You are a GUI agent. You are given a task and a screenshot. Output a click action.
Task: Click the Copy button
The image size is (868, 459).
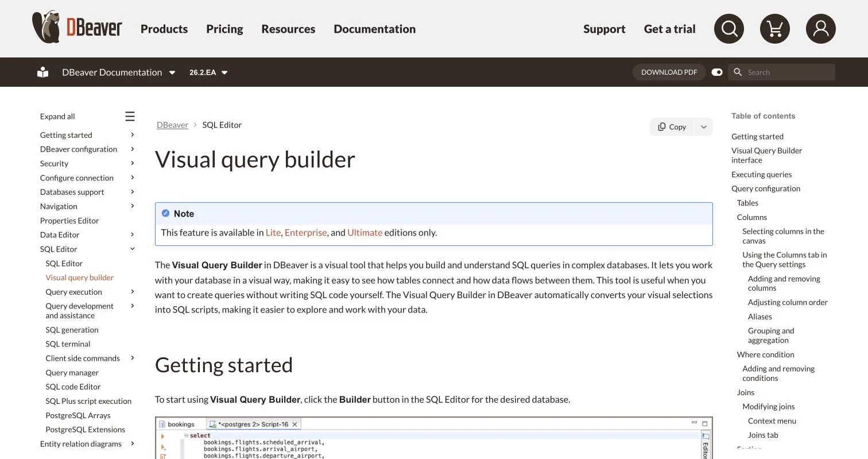click(x=672, y=127)
